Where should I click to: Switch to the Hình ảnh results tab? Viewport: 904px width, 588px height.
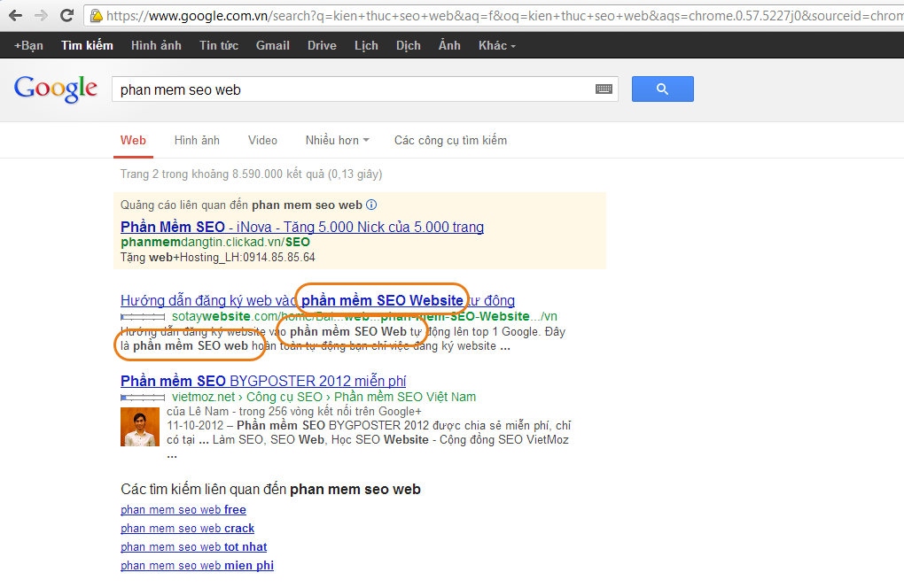(x=197, y=141)
